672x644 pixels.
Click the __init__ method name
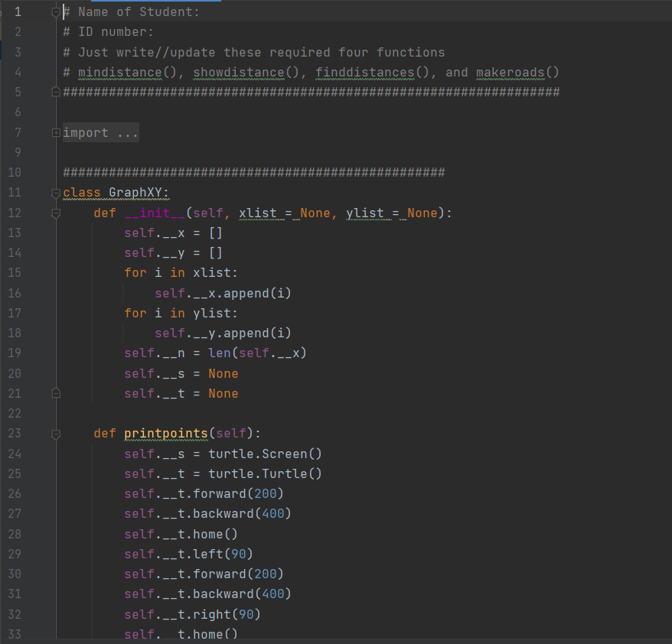(x=155, y=213)
